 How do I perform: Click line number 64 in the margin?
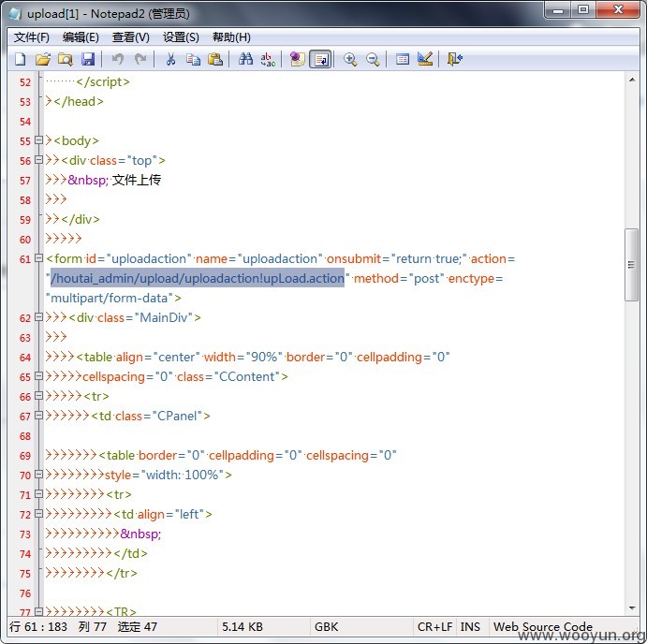[x=25, y=358]
